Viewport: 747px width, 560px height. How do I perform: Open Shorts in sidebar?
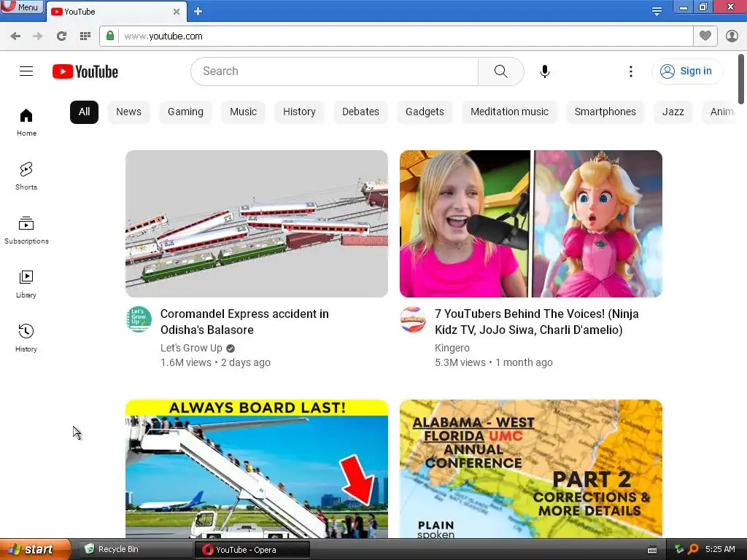click(x=26, y=176)
